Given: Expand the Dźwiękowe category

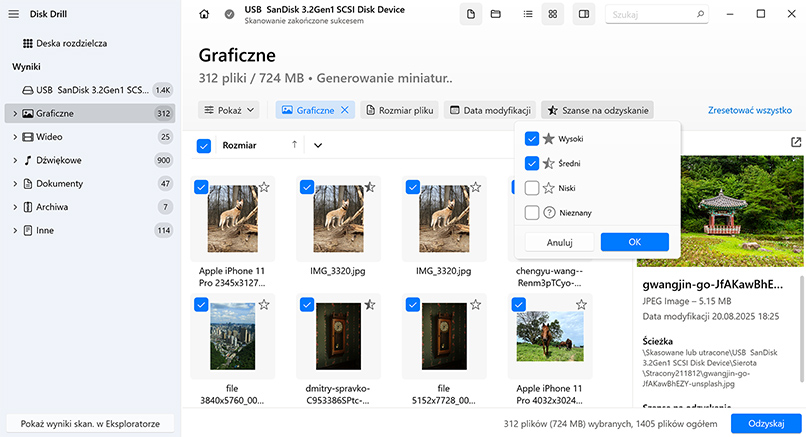Looking at the screenshot, I should coord(15,160).
